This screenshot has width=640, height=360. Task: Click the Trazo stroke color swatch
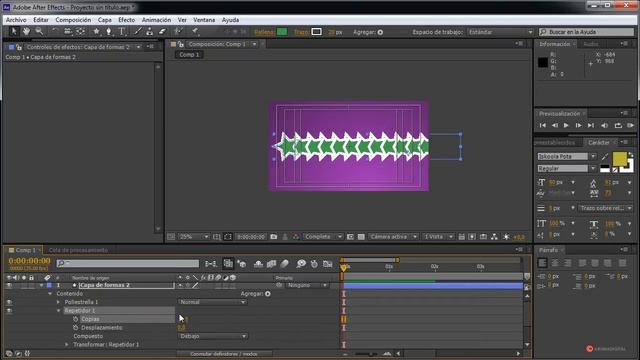coord(317,32)
